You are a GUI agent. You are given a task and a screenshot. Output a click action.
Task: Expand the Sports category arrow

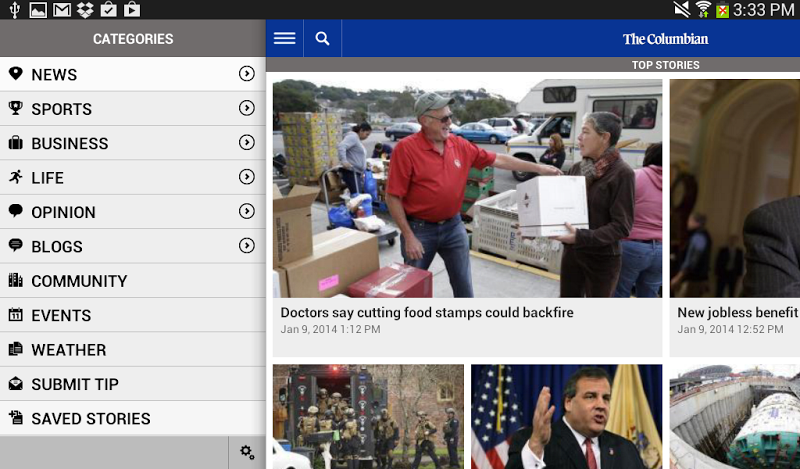click(x=247, y=108)
